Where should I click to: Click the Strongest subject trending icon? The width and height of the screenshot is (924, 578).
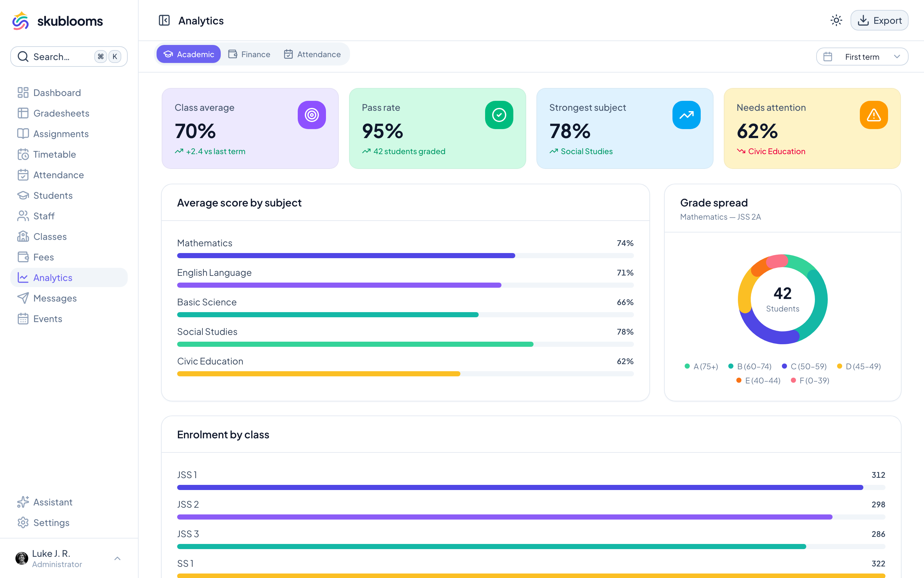(x=686, y=115)
